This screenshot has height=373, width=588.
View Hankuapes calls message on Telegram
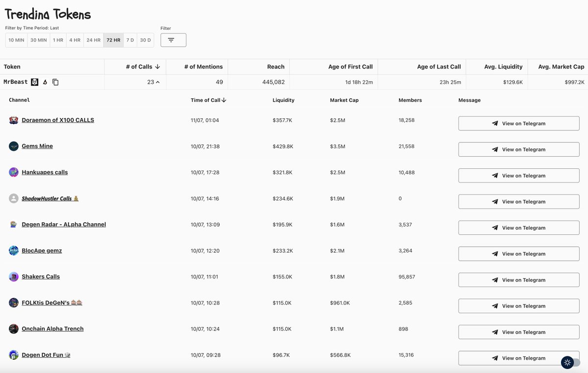click(x=519, y=176)
